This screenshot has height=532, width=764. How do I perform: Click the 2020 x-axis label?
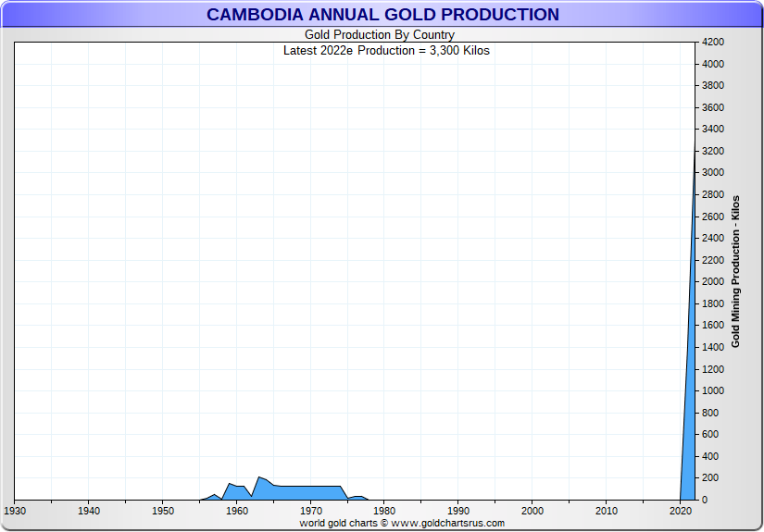pos(681,511)
